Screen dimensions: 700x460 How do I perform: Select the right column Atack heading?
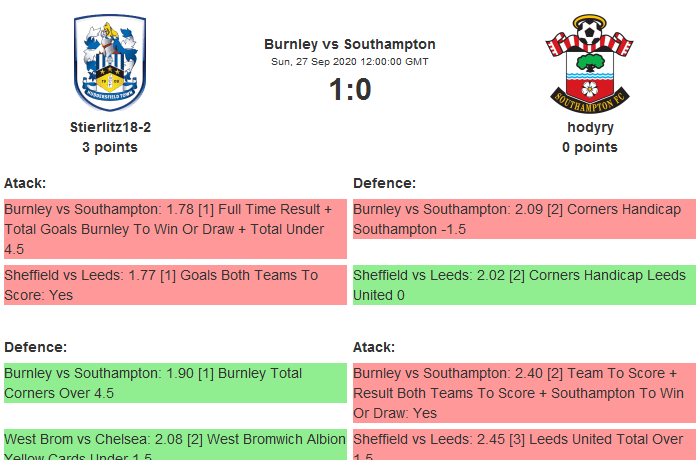[374, 347]
